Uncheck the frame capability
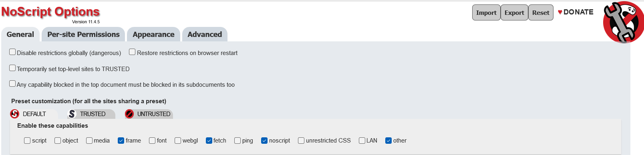The height and width of the screenshot is (155, 644). click(x=121, y=141)
